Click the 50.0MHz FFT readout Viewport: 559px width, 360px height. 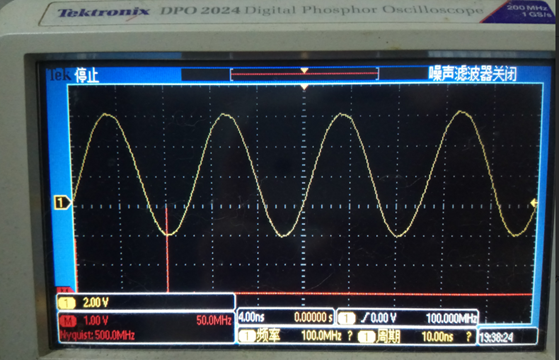click(x=214, y=320)
